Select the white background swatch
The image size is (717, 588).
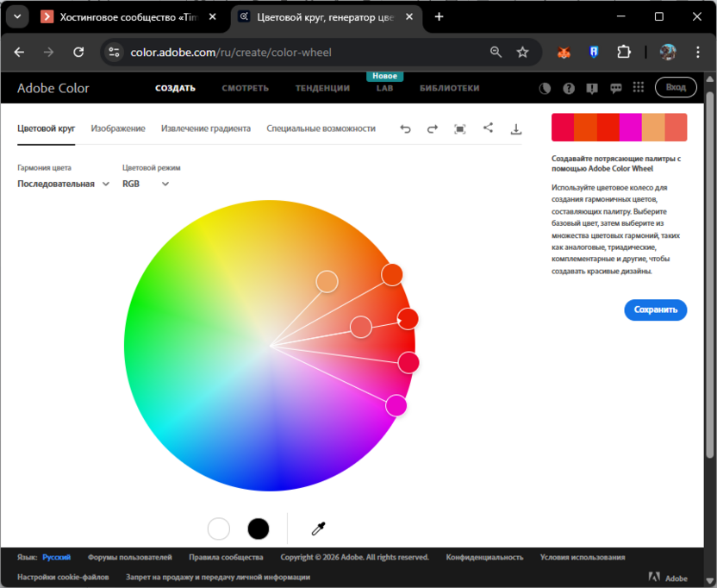218,529
